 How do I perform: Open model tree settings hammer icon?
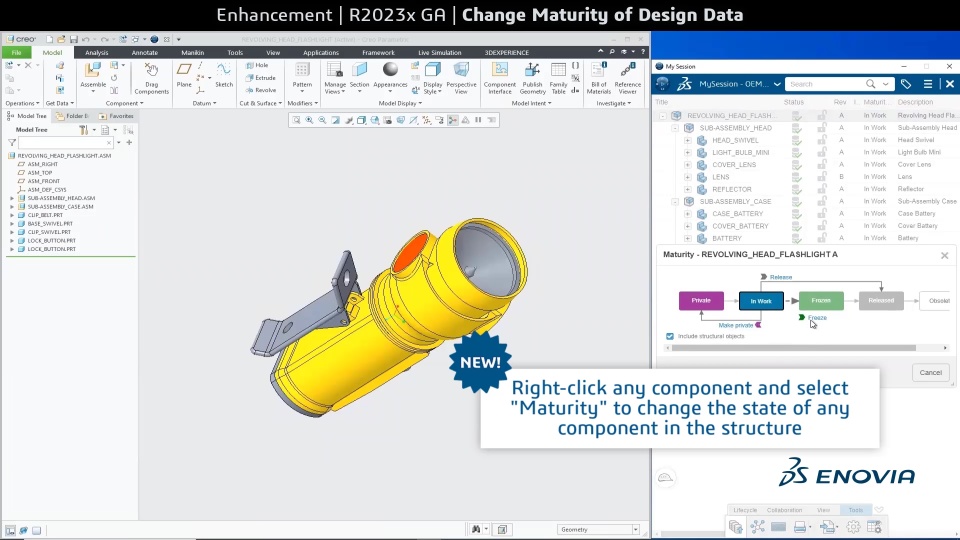tap(84, 130)
